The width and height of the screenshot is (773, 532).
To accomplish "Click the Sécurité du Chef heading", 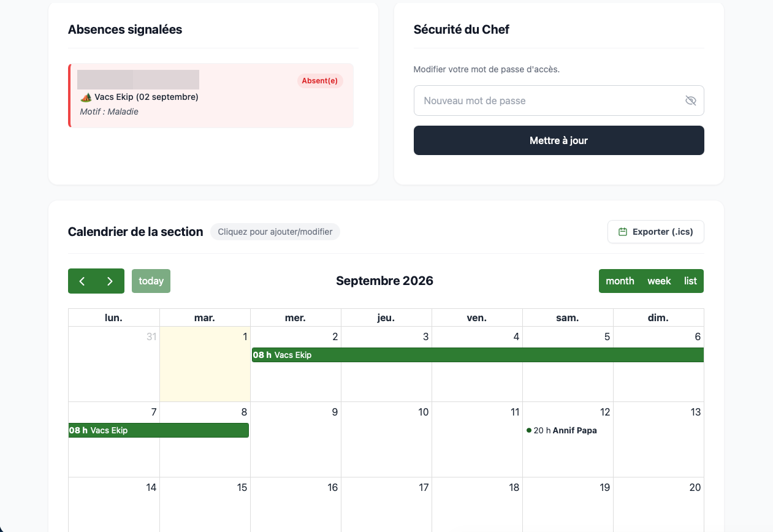I will [x=462, y=29].
